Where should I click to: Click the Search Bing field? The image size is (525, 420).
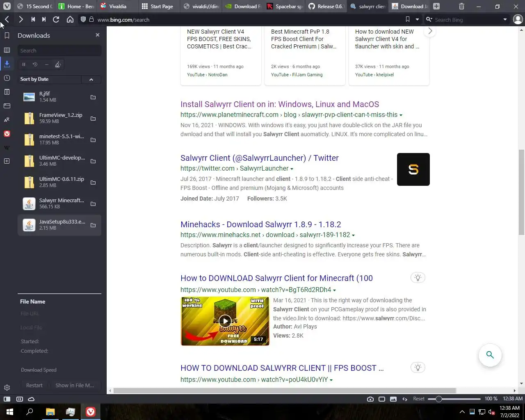click(x=467, y=19)
